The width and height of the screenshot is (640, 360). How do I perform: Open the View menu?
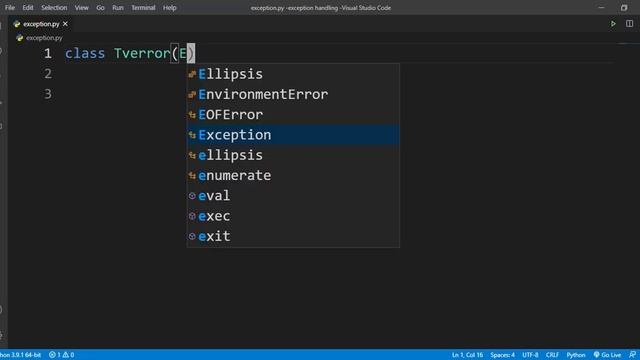pyautogui.click(x=82, y=8)
